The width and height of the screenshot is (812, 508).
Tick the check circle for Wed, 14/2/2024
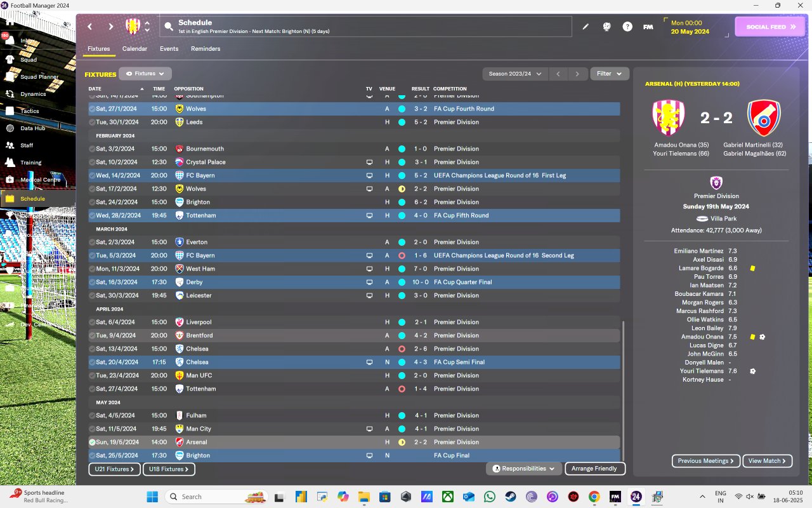pos(92,175)
